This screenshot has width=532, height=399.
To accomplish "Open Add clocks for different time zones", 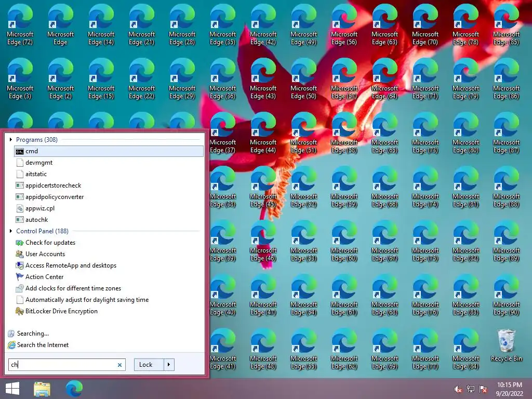I will (x=109, y=288).
